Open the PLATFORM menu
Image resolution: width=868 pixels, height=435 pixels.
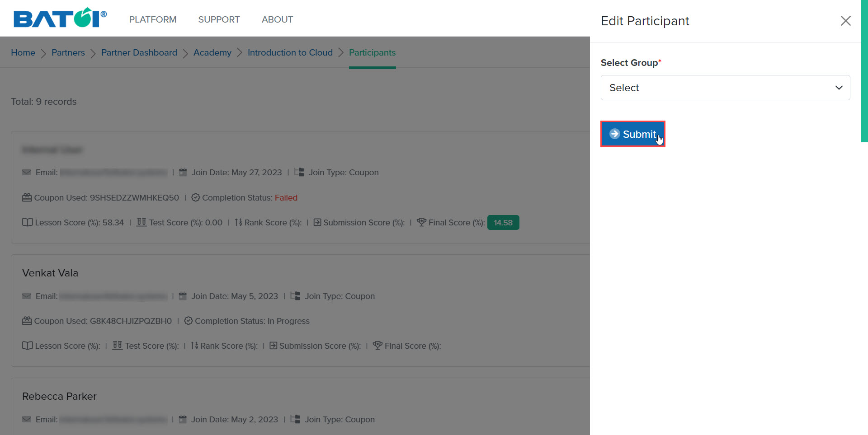(152, 19)
